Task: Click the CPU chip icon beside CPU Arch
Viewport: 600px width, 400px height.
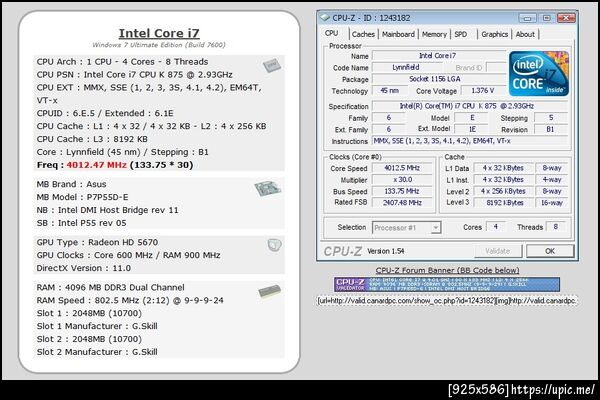Action: [x=272, y=65]
